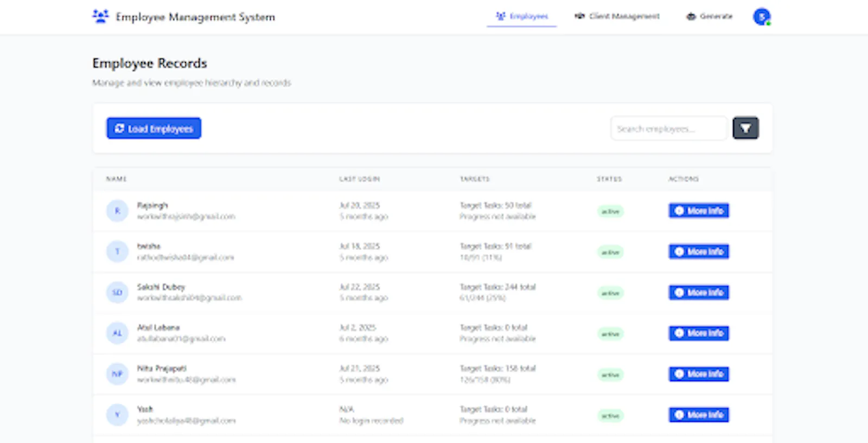The width and height of the screenshot is (868, 443).
Task: Click More Info for Nitu Prajapati
Action: coord(699,374)
